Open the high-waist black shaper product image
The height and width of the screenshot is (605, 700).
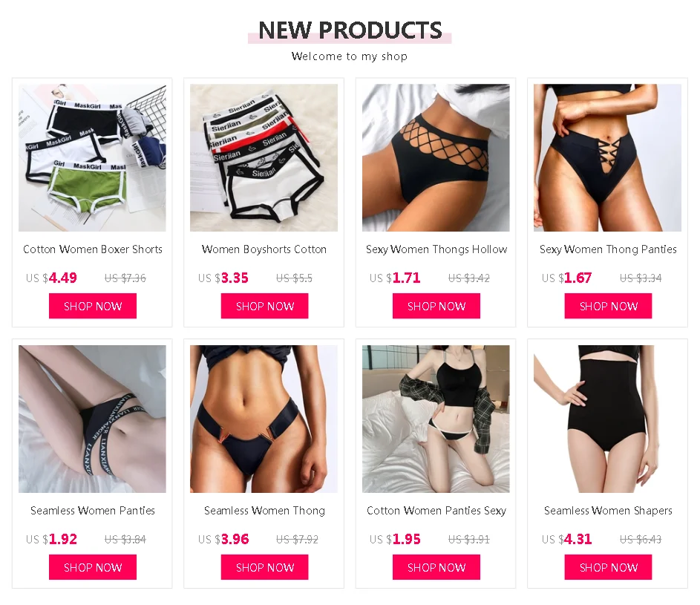pos(608,419)
